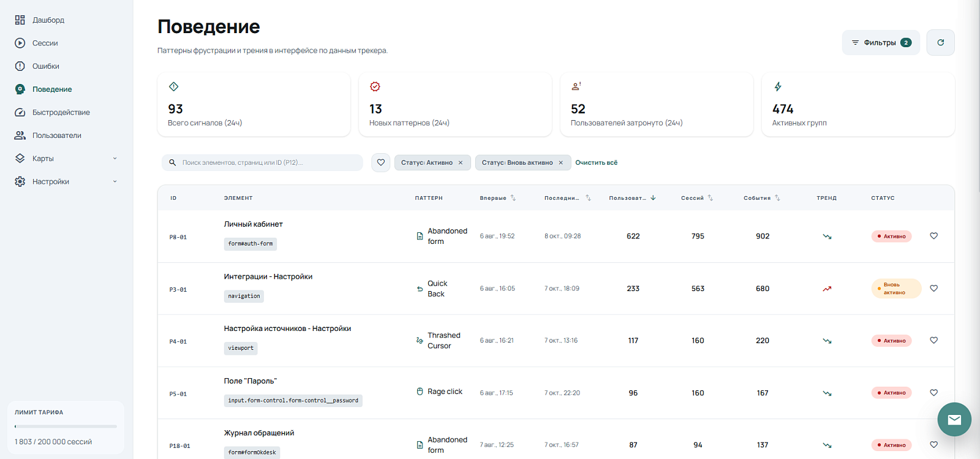Open the Дашборд sidebar item

pyautogui.click(x=40, y=20)
